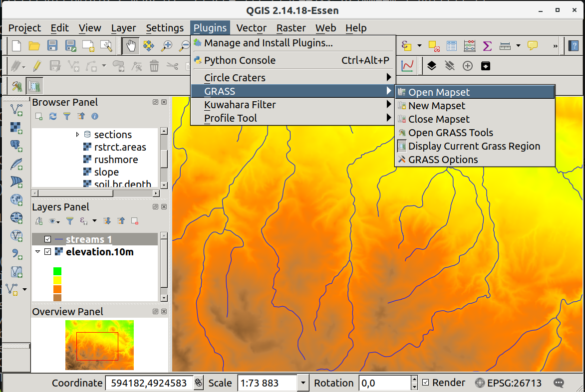The image size is (585, 392).
Task: Open the Raster menu
Action: (x=291, y=28)
